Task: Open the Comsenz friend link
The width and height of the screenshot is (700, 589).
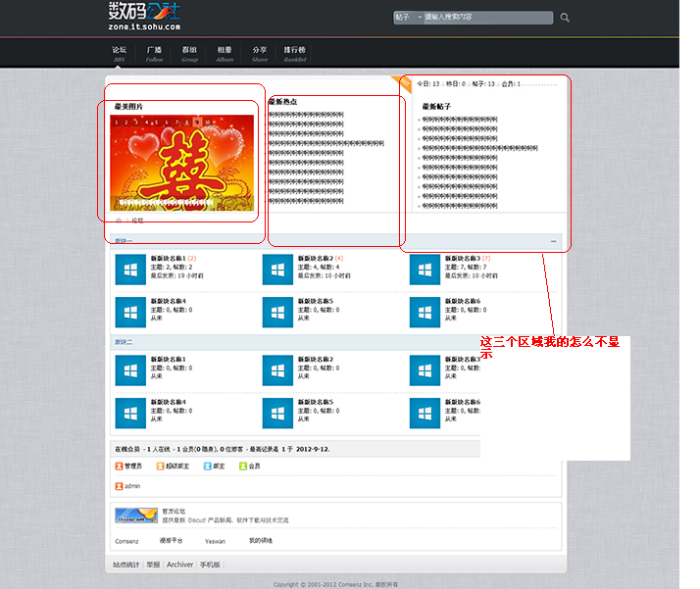Action: [x=126, y=541]
